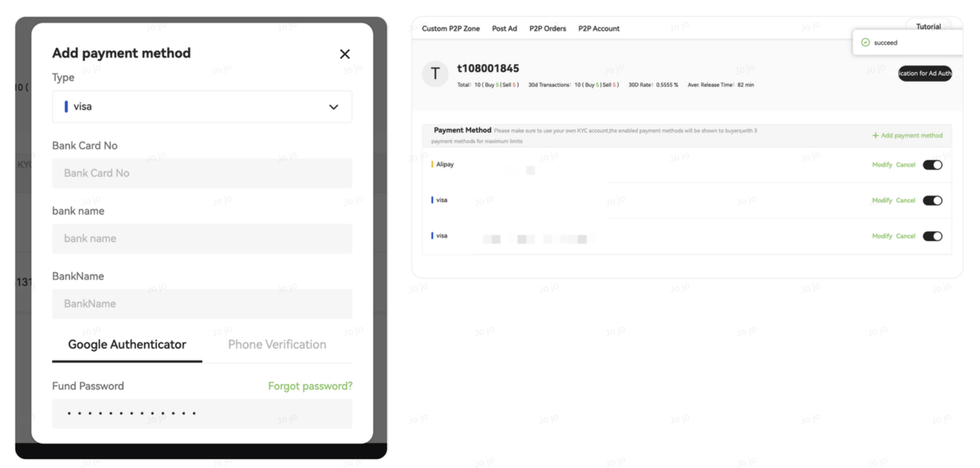Open the Custom P2P Zone menu
The image size is (980, 468).
pyautogui.click(x=450, y=29)
